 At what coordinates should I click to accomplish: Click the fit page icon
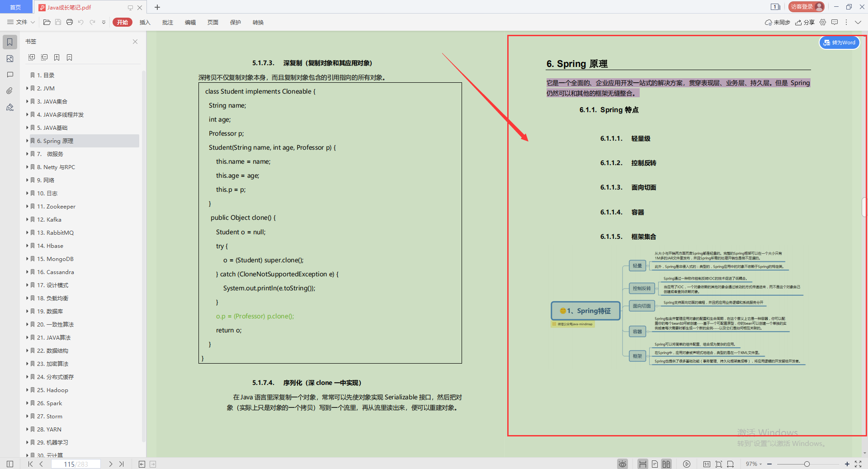(719, 464)
